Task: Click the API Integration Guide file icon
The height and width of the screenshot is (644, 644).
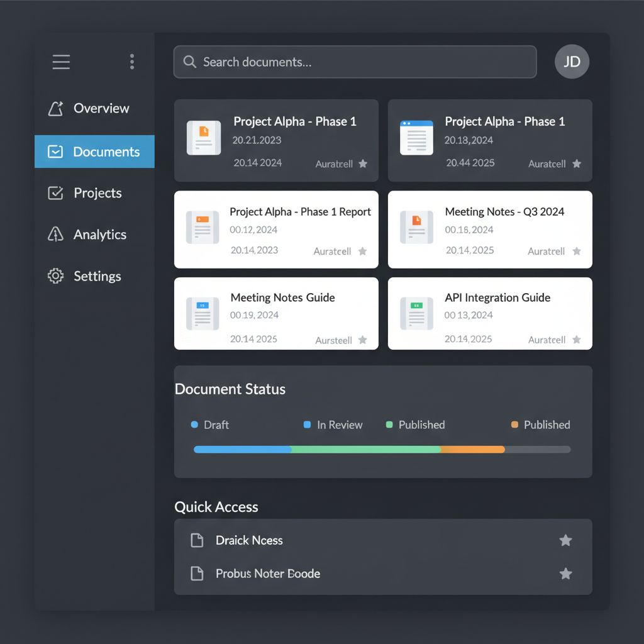Action: (416, 313)
